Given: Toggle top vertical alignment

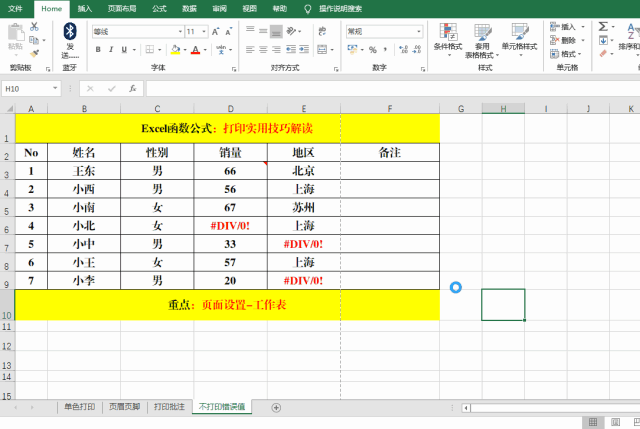Looking at the screenshot, I should (x=250, y=31).
